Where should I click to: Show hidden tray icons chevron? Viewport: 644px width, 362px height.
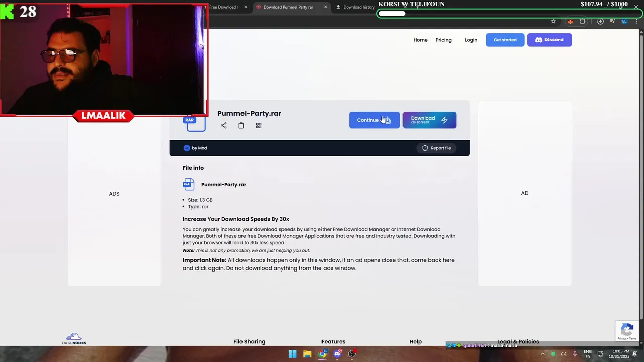pos(542,354)
